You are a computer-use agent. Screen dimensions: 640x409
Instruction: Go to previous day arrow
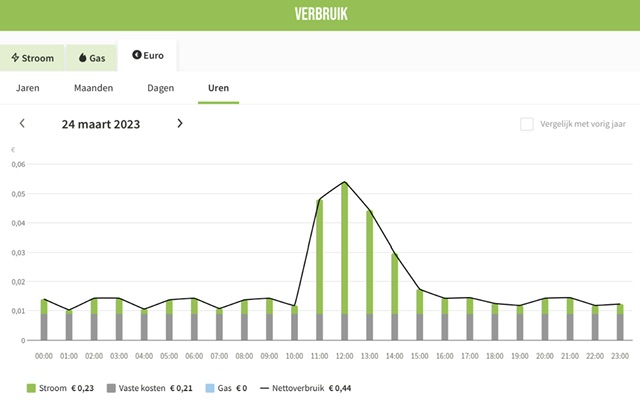(x=22, y=123)
